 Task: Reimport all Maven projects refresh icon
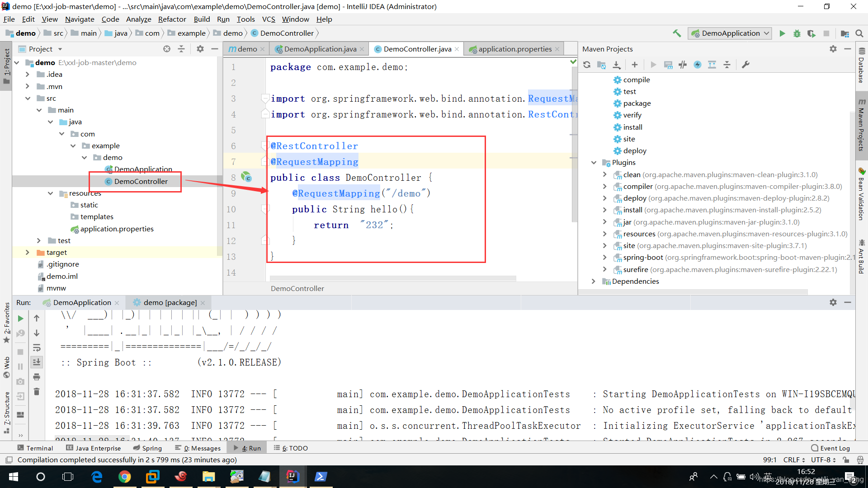587,65
